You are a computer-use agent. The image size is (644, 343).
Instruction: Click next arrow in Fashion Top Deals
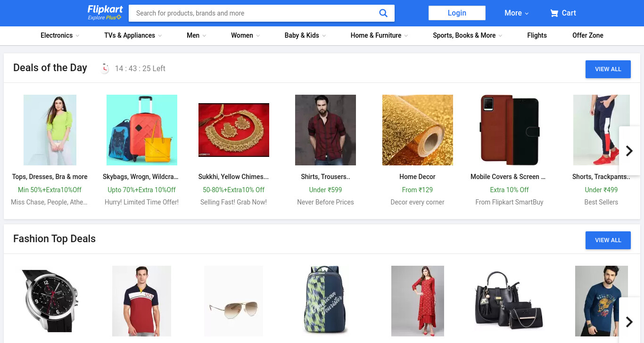pos(629,321)
